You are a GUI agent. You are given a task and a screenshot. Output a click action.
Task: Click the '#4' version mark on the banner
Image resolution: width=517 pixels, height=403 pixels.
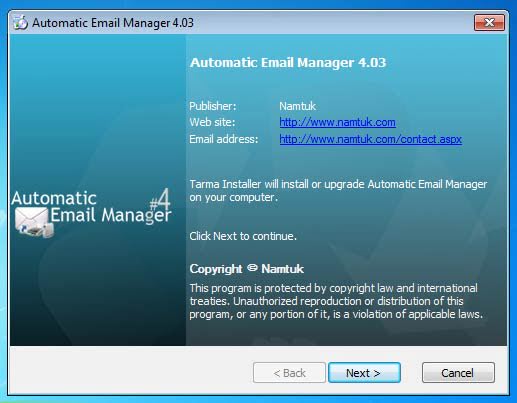tap(160, 199)
